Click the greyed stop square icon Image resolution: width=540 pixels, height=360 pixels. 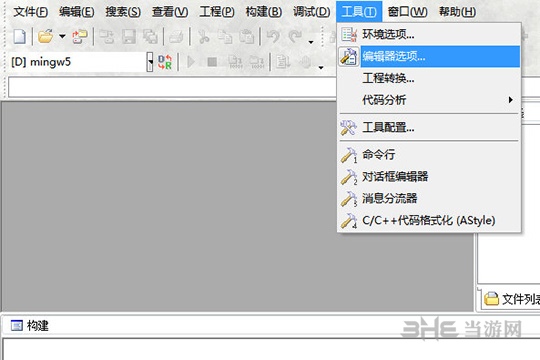point(212,62)
